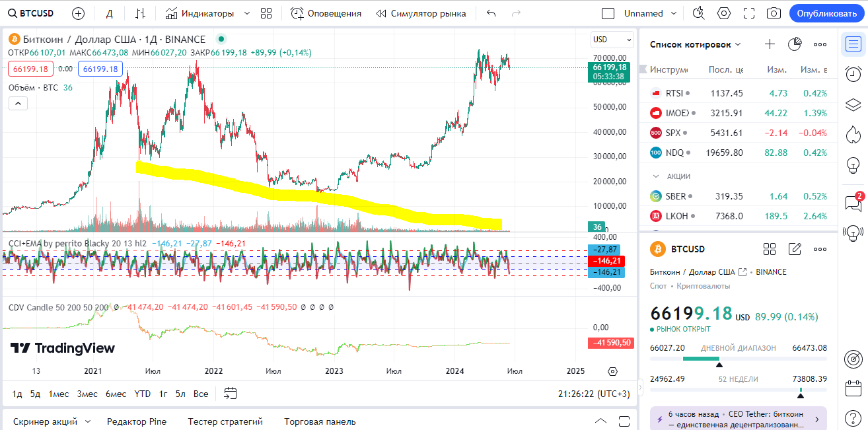Screen dimensions: 868x430
Task: Take a chart snapshot with camera icon
Action: [774, 13]
